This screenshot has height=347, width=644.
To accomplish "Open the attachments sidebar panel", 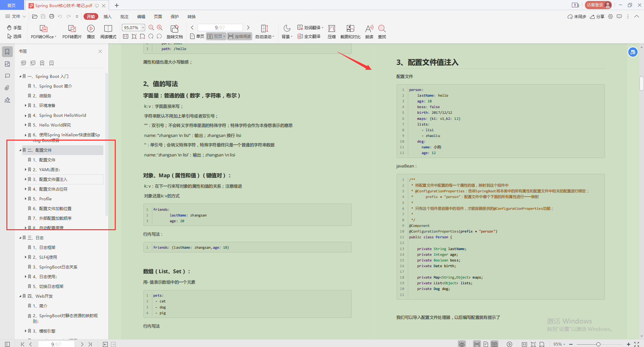I will (x=7, y=88).
